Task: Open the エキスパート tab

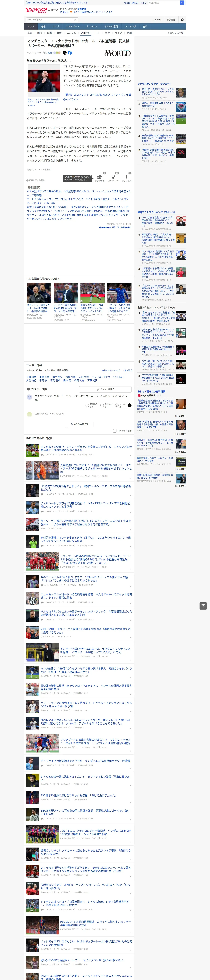Action: coord(72,27)
